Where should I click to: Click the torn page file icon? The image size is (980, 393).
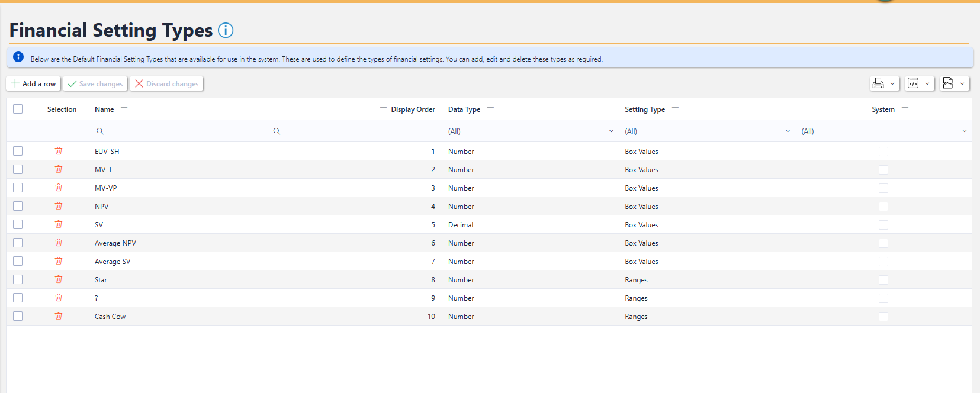954,83
